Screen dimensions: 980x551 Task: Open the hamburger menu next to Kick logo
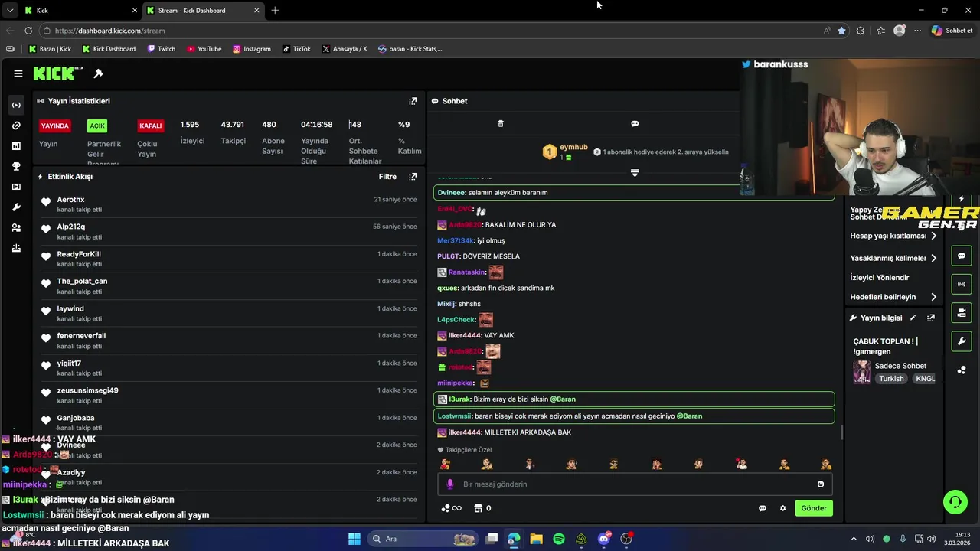(x=18, y=73)
